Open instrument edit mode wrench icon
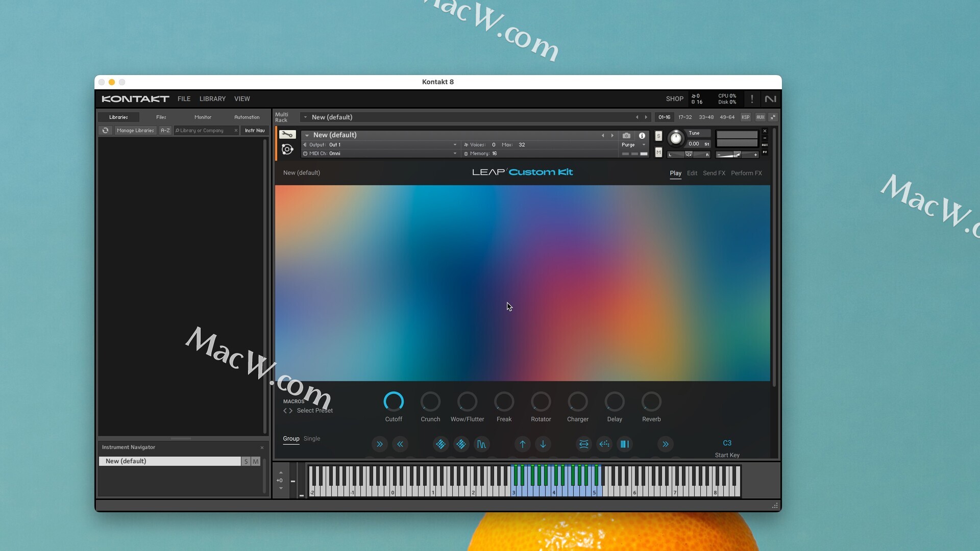 click(x=287, y=135)
